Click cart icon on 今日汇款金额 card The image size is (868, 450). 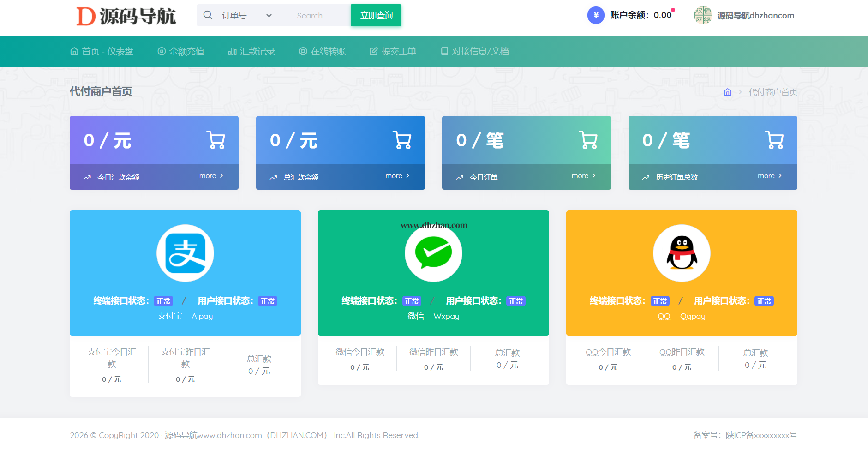pyautogui.click(x=216, y=140)
